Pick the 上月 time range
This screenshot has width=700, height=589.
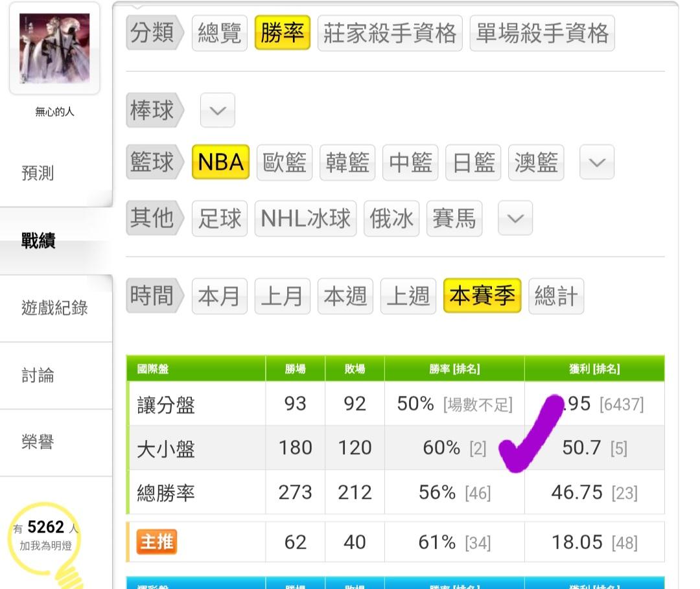(282, 296)
